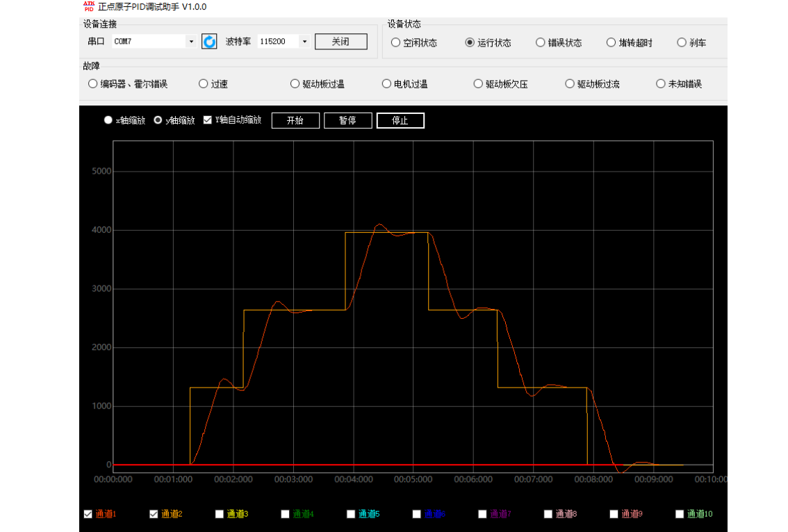Uncheck the 通道2 checkbox
Screen dimensions: 788x532
[x=154, y=514]
